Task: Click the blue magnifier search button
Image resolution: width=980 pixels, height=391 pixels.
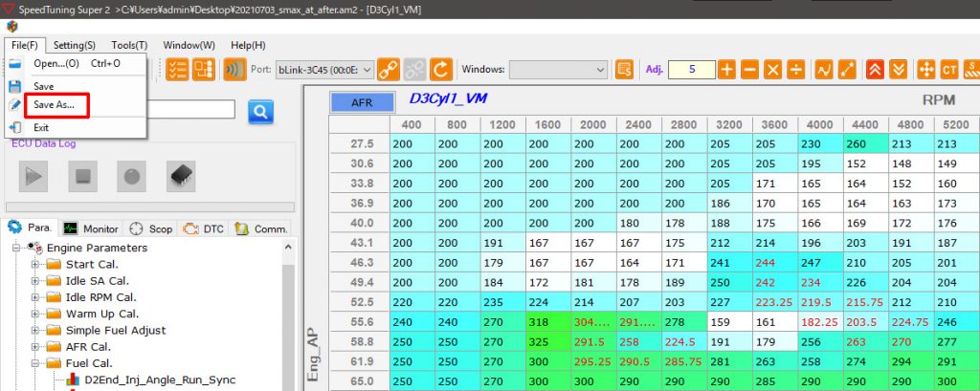Action: (260, 112)
